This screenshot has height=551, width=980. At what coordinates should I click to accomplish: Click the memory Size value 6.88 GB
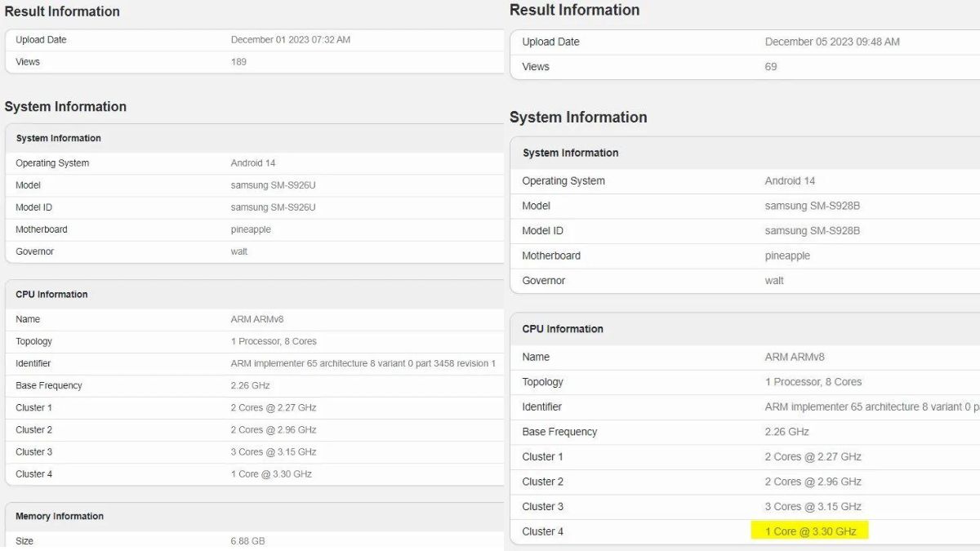point(247,541)
